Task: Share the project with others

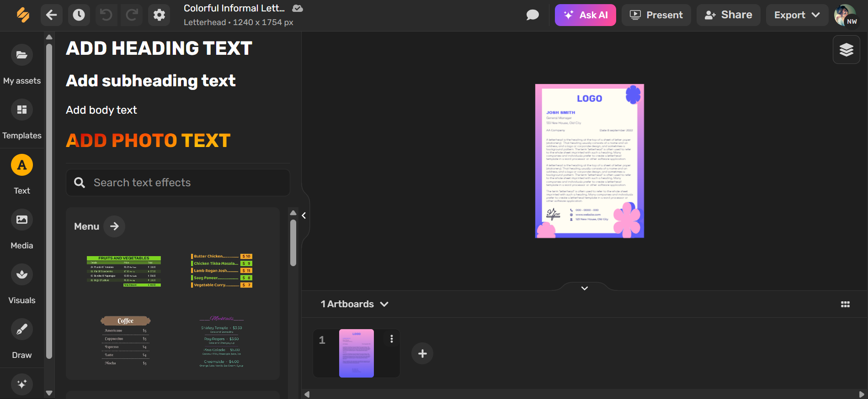Action: (728, 15)
